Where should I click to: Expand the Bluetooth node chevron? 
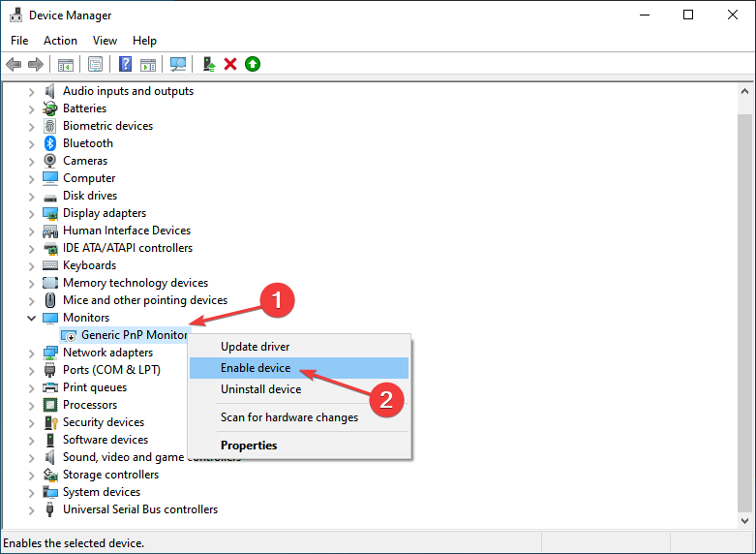point(31,143)
